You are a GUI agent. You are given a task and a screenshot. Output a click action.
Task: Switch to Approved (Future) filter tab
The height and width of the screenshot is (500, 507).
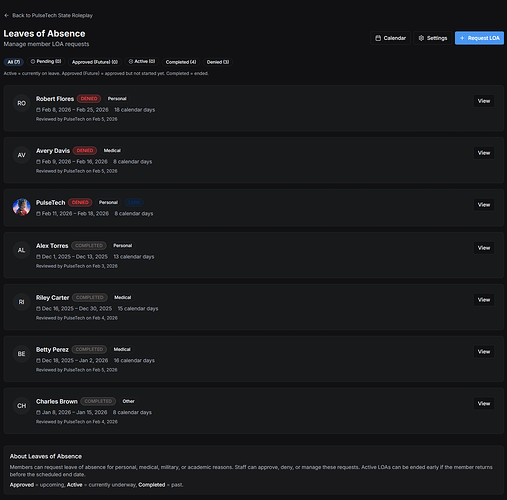tap(95, 62)
